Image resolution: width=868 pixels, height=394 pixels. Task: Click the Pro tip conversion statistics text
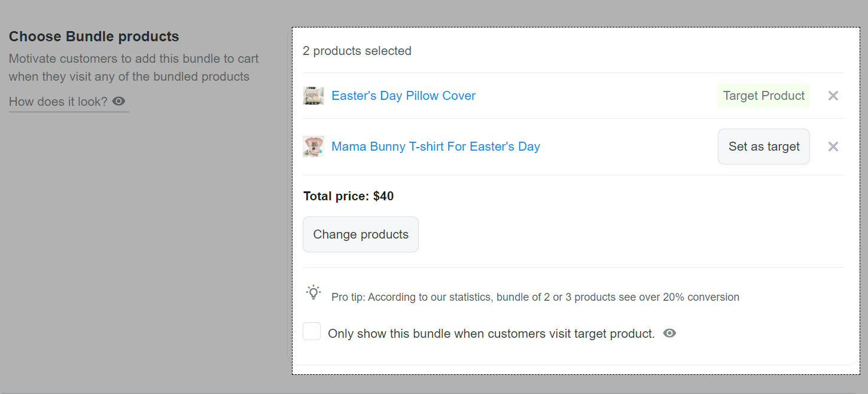[x=535, y=297]
